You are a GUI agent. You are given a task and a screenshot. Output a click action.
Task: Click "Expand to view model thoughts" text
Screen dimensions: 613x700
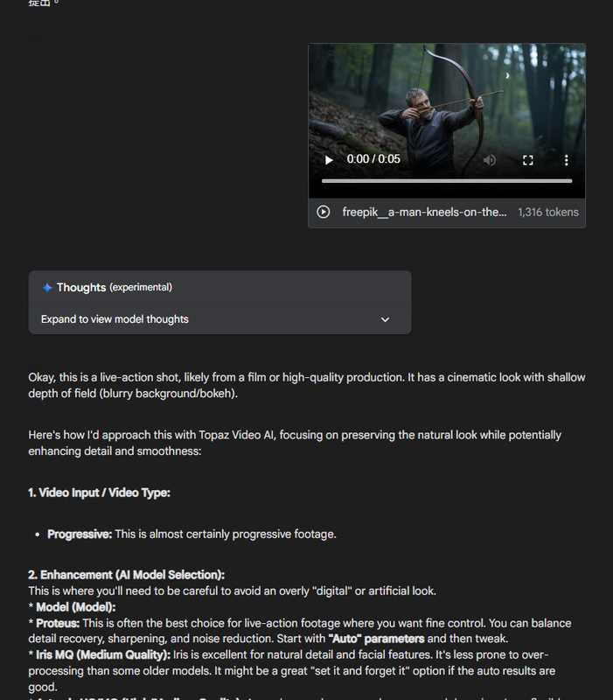[115, 319]
